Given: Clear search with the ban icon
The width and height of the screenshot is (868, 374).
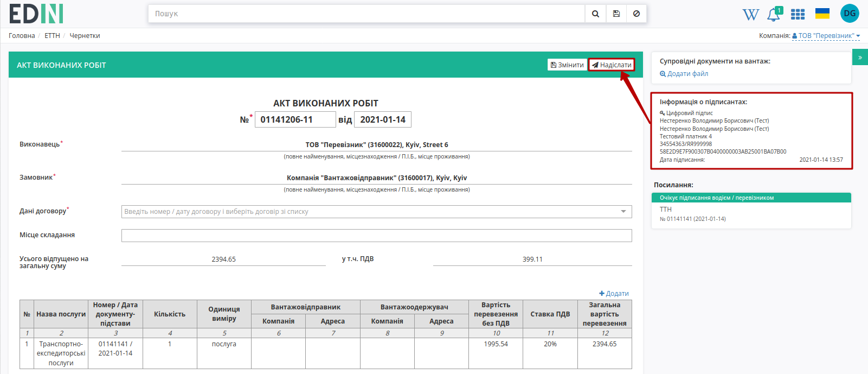Looking at the screenshot, I should pos(636,14).
